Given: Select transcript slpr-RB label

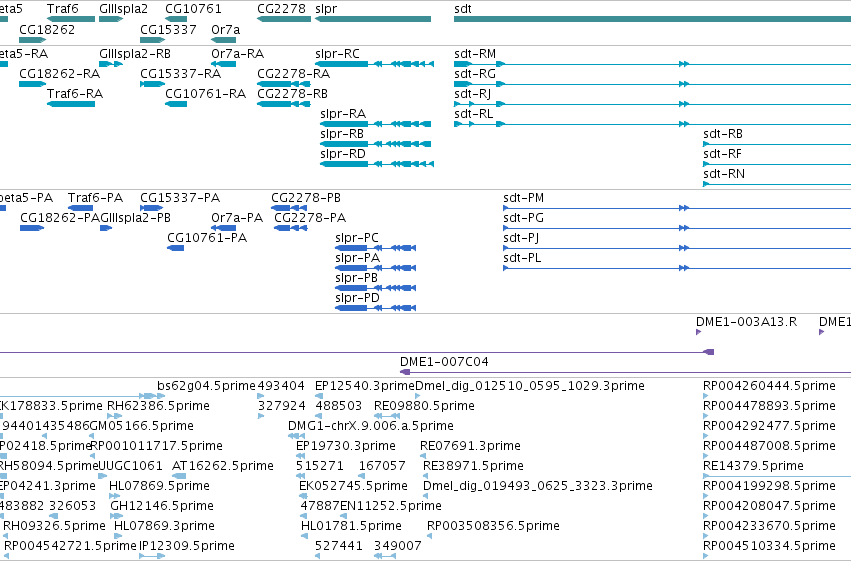Looking at the screenshot, I should coord(342,134).
